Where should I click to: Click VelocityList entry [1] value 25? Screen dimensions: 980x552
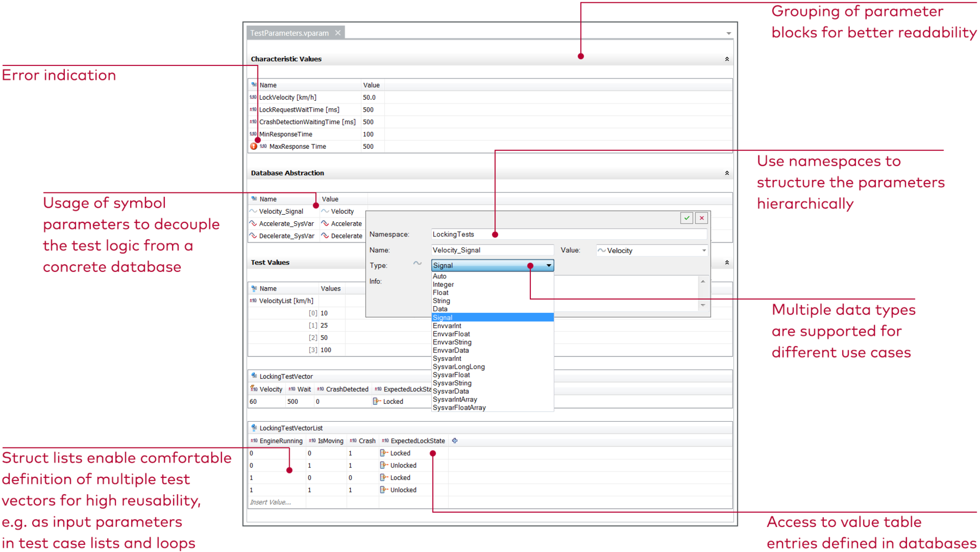pos(324,325)
